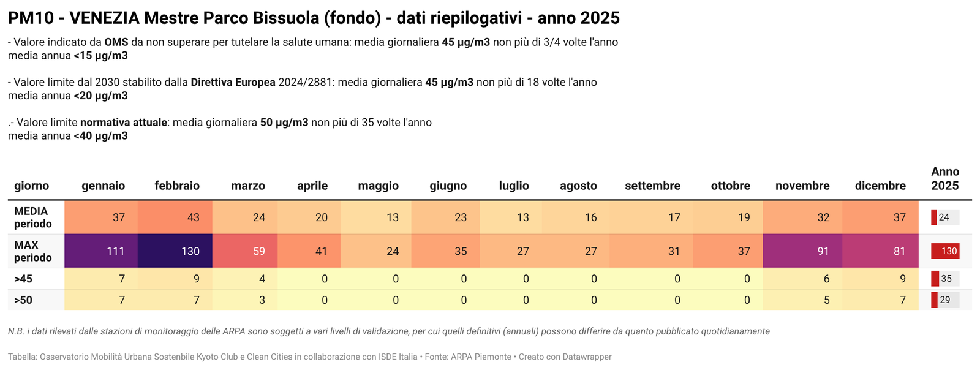This screenshot has height=370, width=980.
Task: Click the PM10 VENEZIA Mestre chart title
Action: (314, 18)
